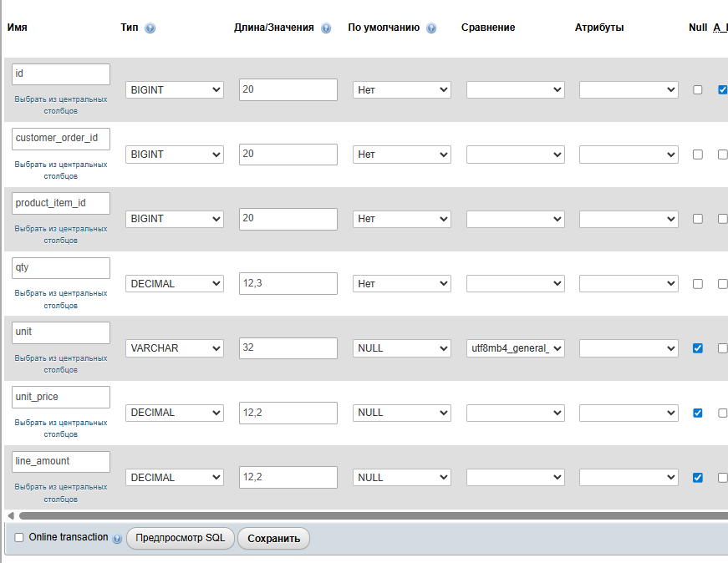
Task: Enable the Online transaction checkbox
Action: (x=19, y=538)
